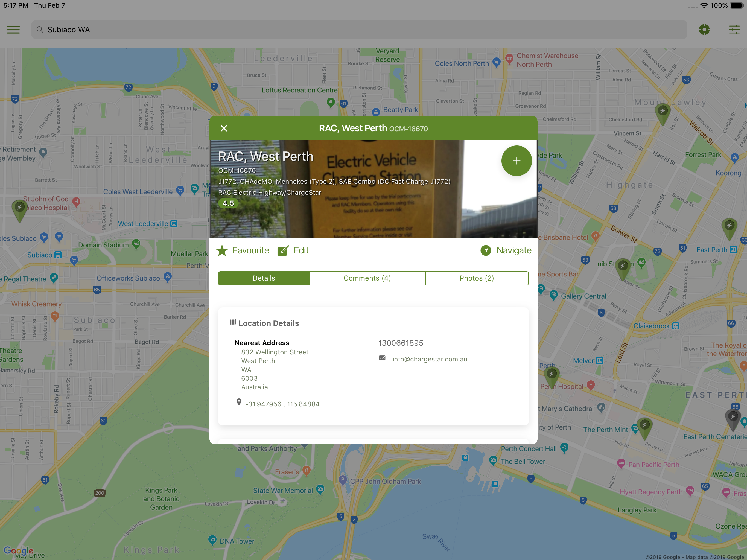Open the hamburger menu

click(13, 30)
